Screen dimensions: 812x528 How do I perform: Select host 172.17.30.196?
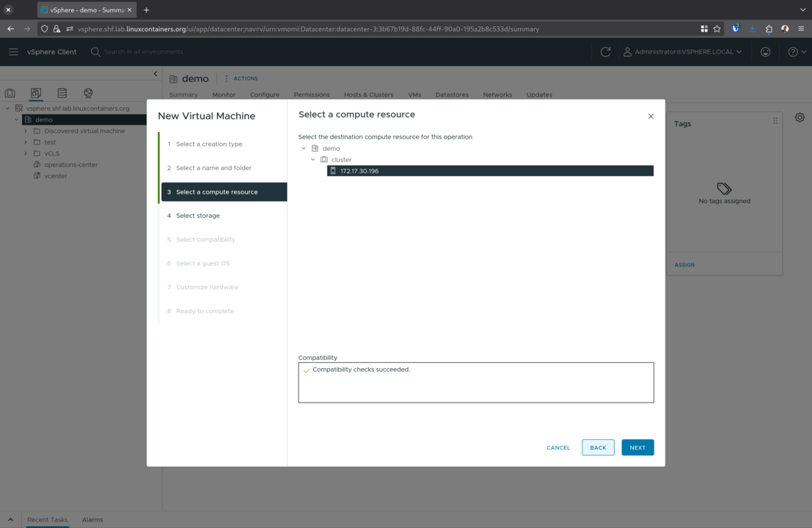(x=359, y=171)
